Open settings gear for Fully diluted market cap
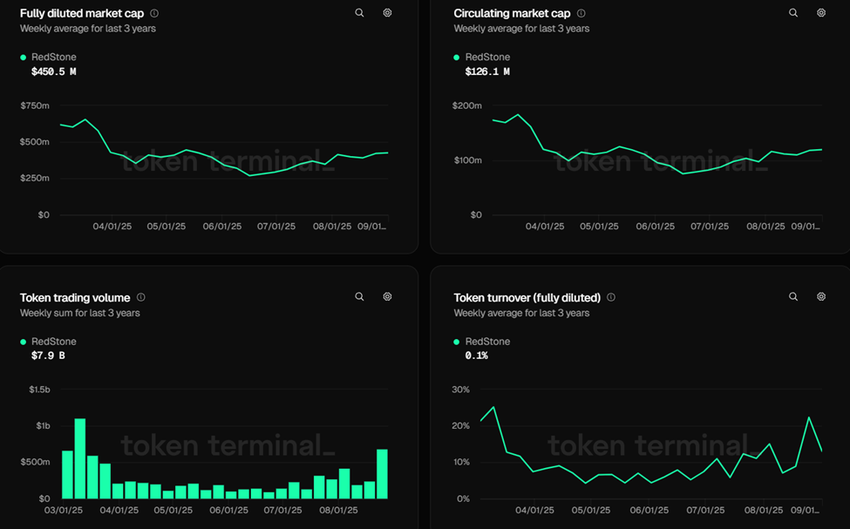This screenshot has height=529, width=850. 387,13
